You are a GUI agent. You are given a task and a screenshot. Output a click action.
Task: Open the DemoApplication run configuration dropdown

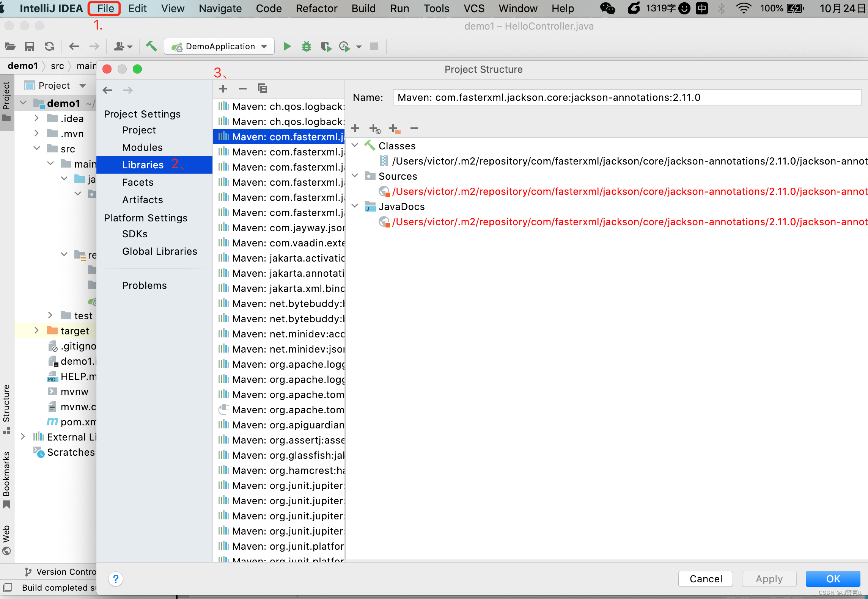pos(219,46)
